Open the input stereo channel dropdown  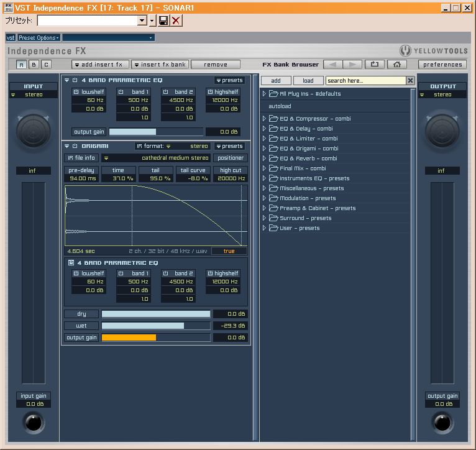34,94
